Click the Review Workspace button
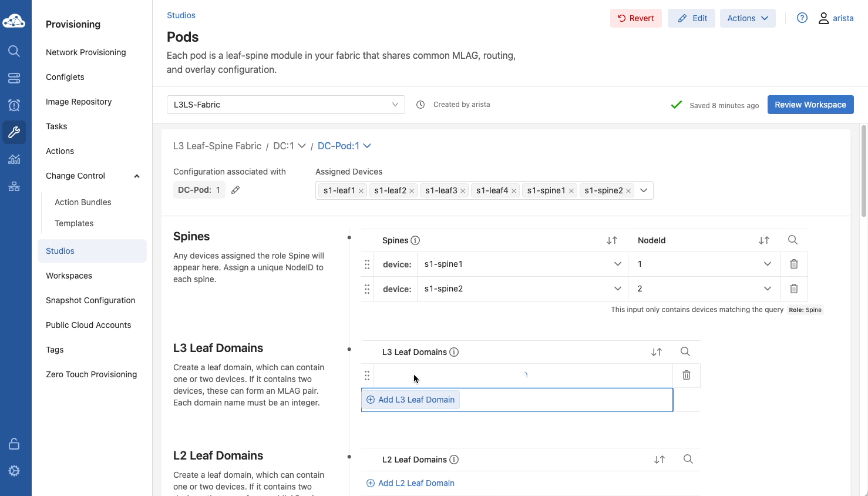The width and height of the screenshot is (868, 496). (810, 105)
